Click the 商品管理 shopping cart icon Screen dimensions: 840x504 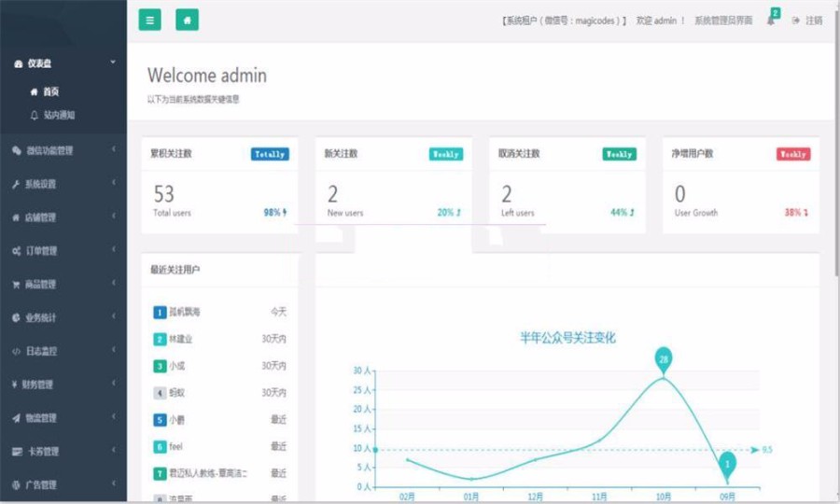click(16, 285)
